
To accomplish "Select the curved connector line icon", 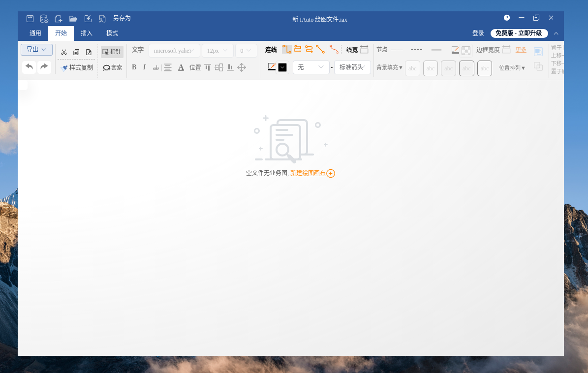I will click(x=335, y=49).
